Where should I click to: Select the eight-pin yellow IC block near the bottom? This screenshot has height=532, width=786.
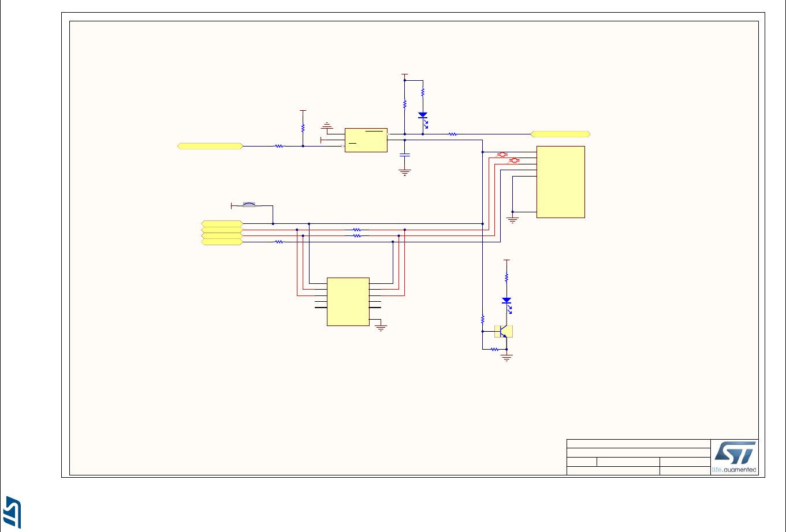[348, 302]
